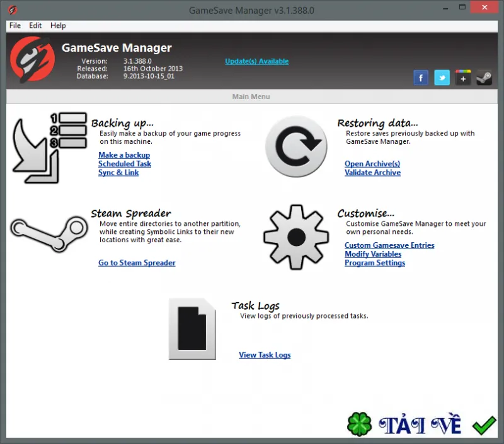Click Open Archive(s) link

click(x=372, y=164)
